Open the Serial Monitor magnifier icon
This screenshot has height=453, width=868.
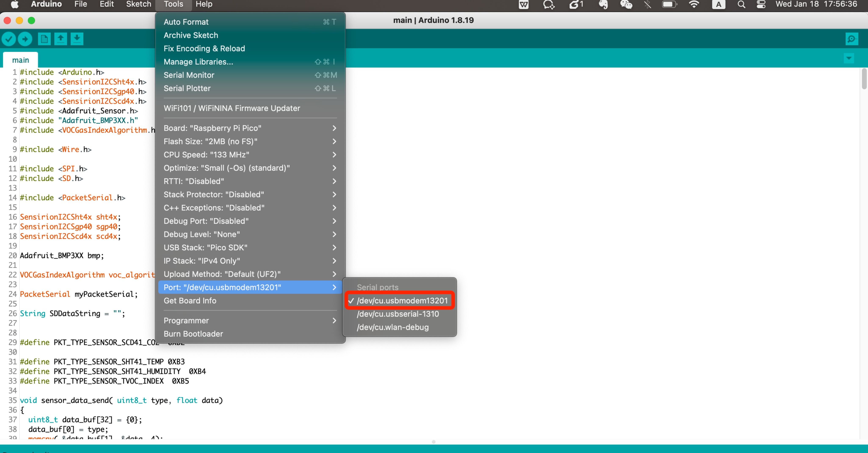click(851, 39)
